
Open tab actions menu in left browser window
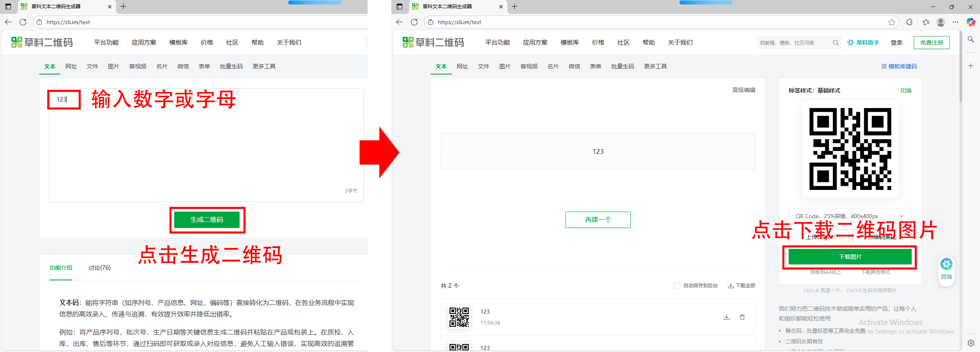8,7
